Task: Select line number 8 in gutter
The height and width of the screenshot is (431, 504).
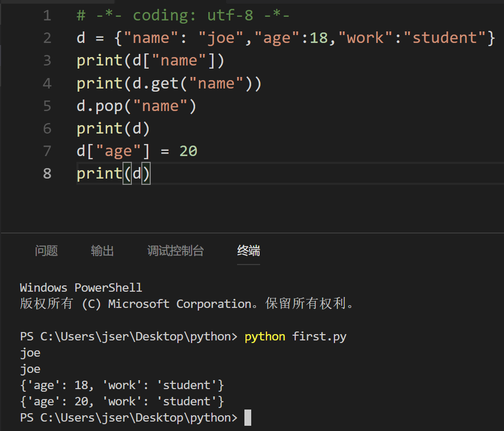Action: click(47, 173)
